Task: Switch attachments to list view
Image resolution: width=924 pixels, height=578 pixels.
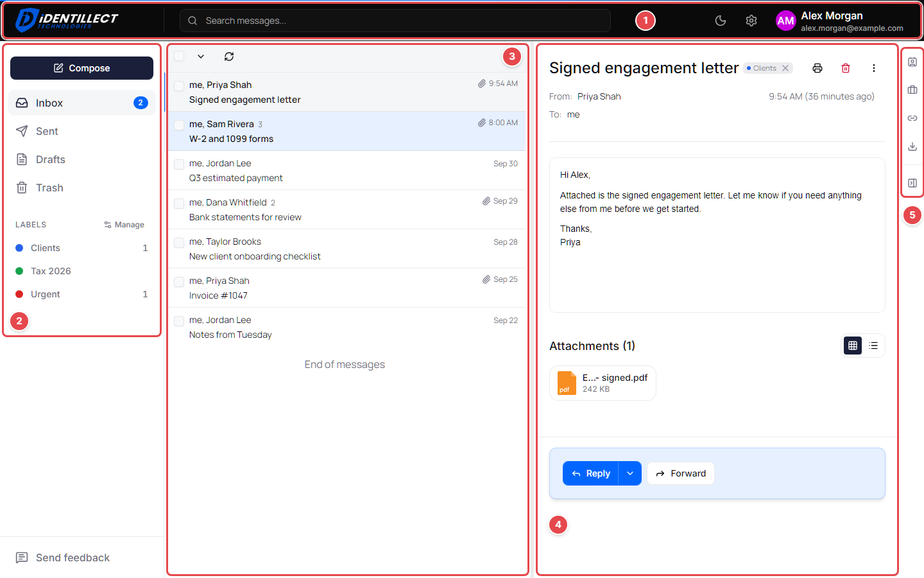Action: tap(873, 346)
